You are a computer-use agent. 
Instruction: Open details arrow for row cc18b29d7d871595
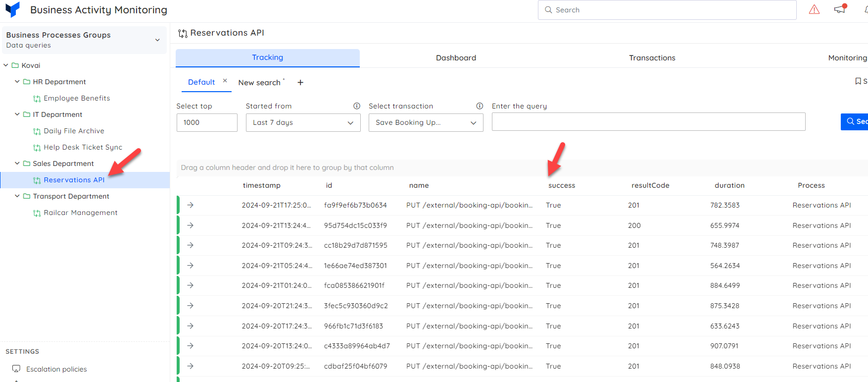tap(191, 245)
